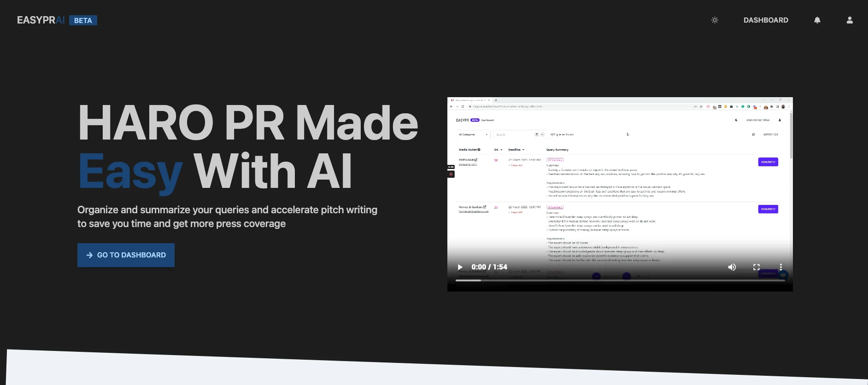The width and height of the screenshot is (868, 385).
Task: Click the moon dark-mode icon inside the video
Action: coord(736,120)
